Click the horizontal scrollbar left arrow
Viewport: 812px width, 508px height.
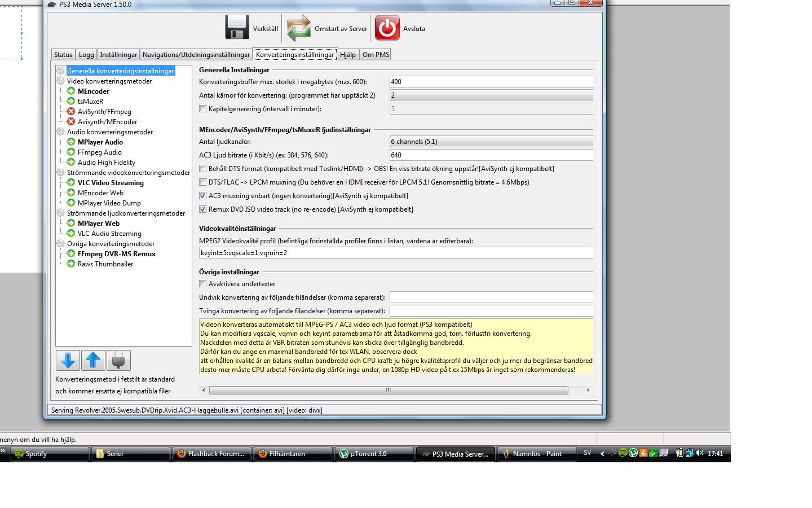click(204, 390)
